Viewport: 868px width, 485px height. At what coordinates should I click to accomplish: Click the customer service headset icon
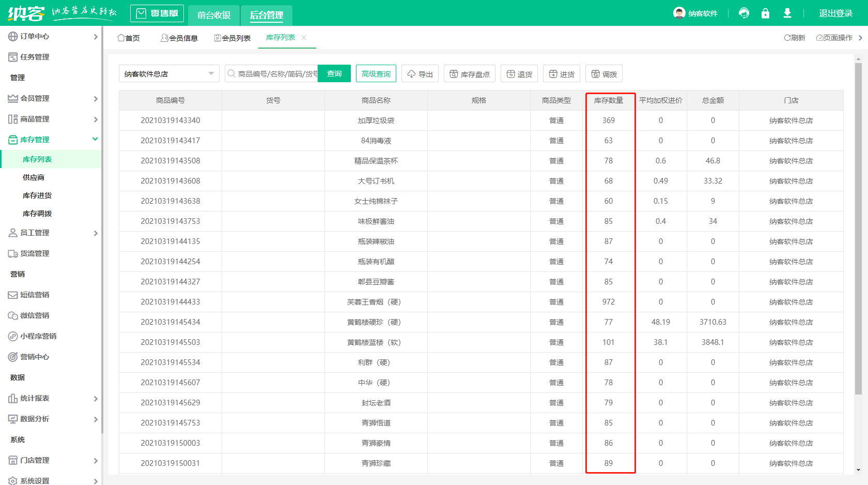(744, 13)
